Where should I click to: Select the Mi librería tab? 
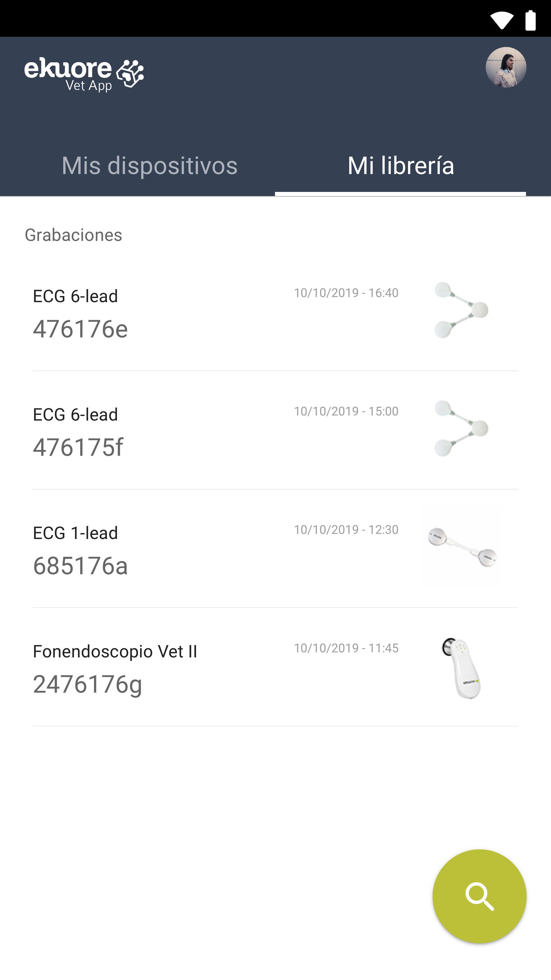pos(400,165)
